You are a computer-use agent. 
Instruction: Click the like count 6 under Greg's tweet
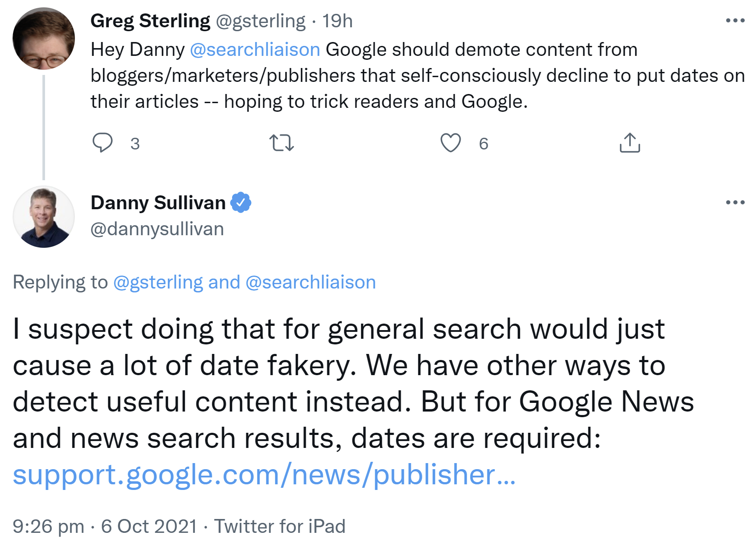pyautogui.click(x=484, y=144)
